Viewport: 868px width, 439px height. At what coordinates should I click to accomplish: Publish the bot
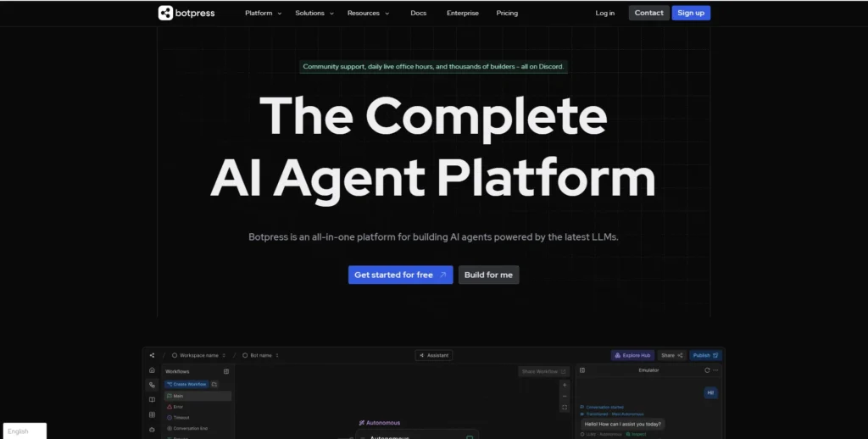[x=705, y=355]
